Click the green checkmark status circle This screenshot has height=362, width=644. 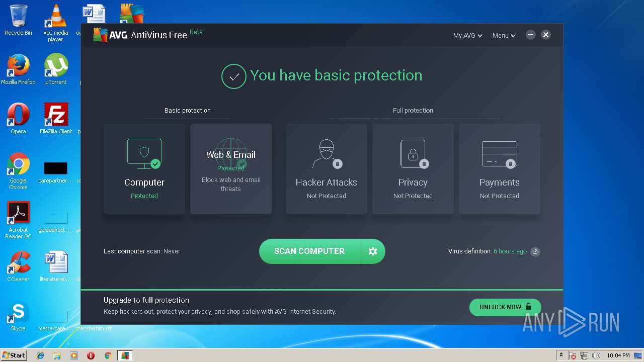coord(234,76)
